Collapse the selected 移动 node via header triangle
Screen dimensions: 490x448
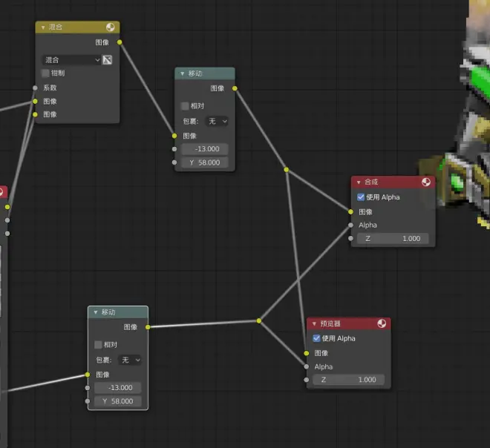[x=95, y=312]
